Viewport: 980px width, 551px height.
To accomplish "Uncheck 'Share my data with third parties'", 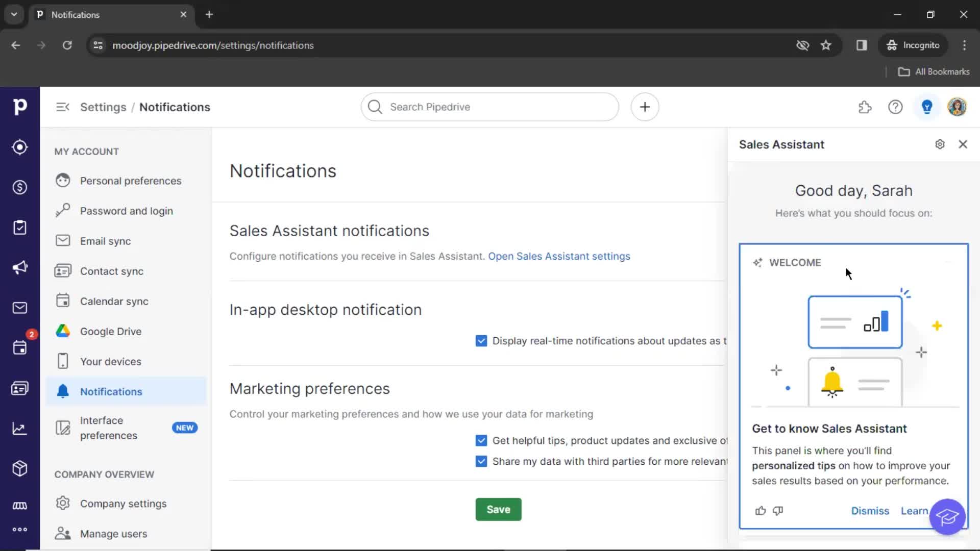I will pyautogui.click(x=481, y=461).
